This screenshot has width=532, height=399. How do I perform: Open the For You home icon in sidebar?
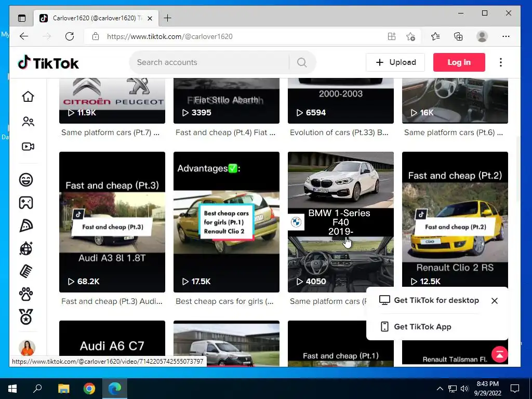pyautogui.click(x=28, y=96)
